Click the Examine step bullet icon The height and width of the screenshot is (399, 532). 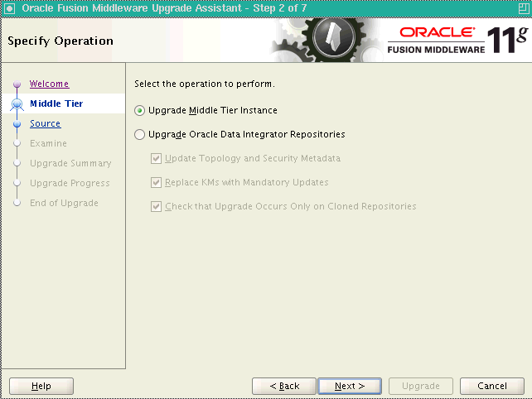[17, 143]
